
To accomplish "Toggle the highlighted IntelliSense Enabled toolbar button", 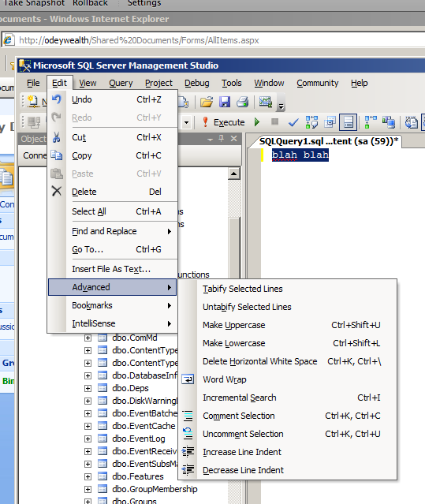I will tap(349, 122).
